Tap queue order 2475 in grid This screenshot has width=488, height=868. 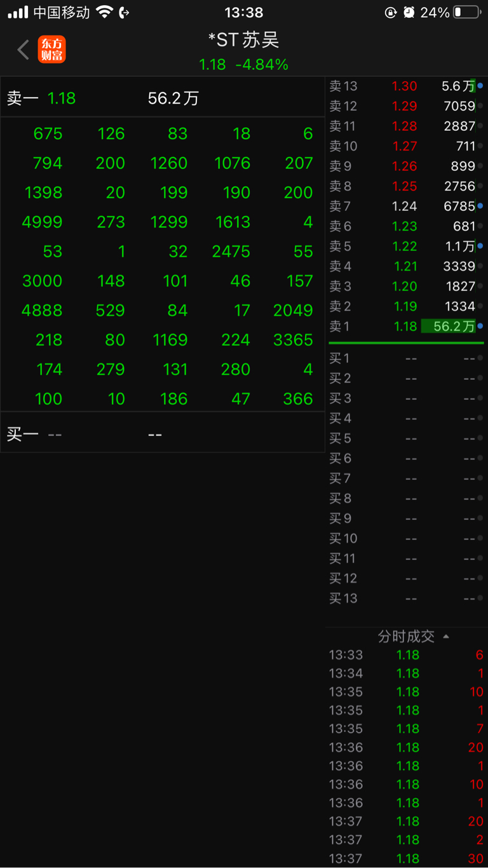tap(231, 252)
